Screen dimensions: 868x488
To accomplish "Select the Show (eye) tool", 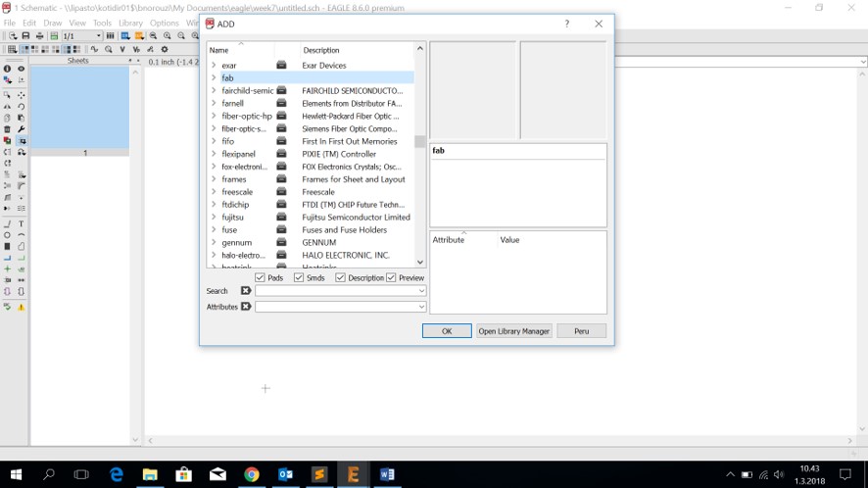I will coord(21,69).
